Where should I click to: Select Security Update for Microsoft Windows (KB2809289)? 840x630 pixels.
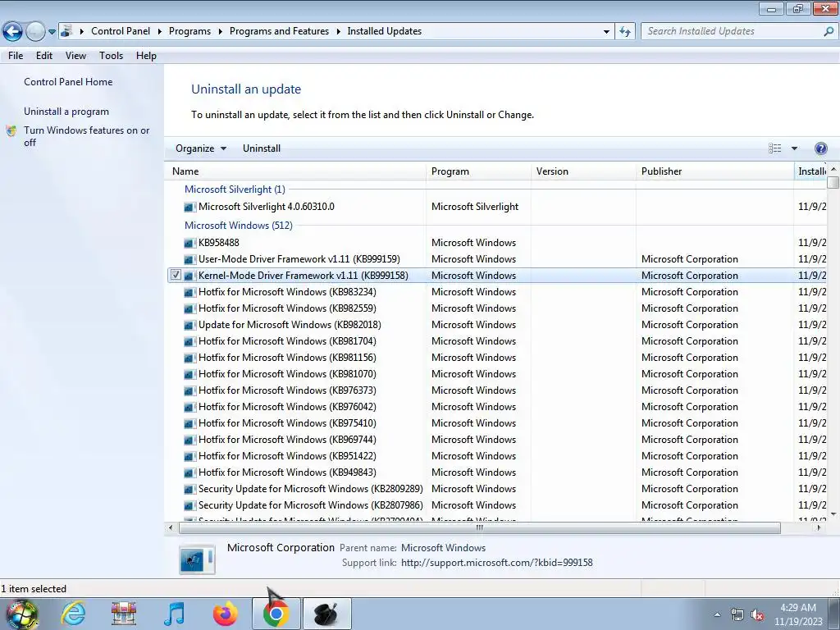click(x=311, y=489)
